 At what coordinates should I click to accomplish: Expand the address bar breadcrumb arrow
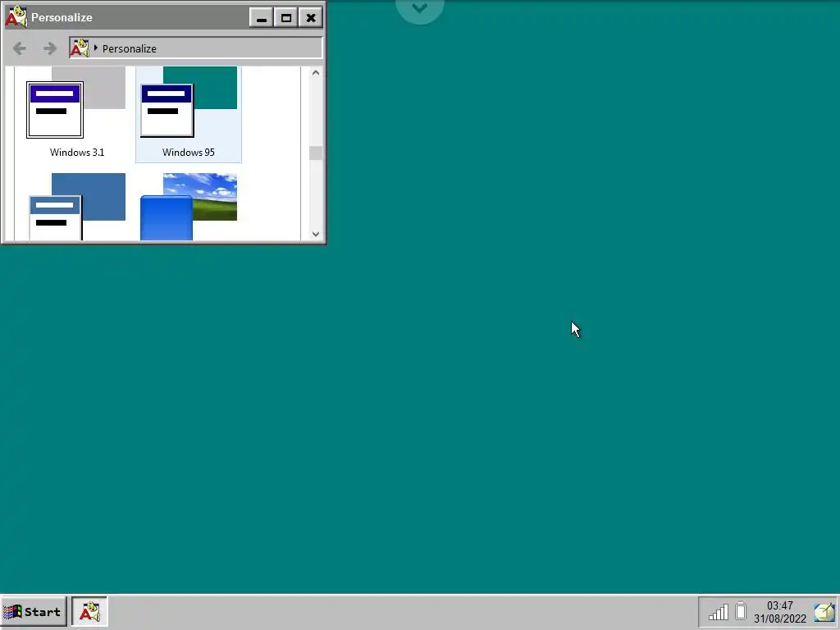click(x=95, y=48)
